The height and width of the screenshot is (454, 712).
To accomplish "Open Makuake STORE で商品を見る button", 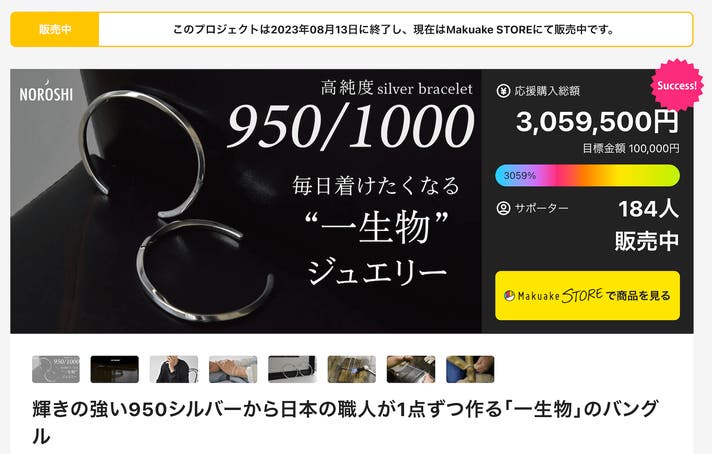I will 587,296.
